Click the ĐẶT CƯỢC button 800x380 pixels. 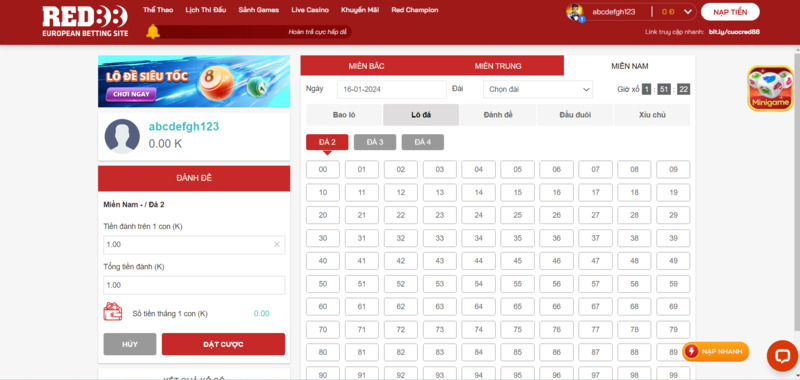coord(223,344)
